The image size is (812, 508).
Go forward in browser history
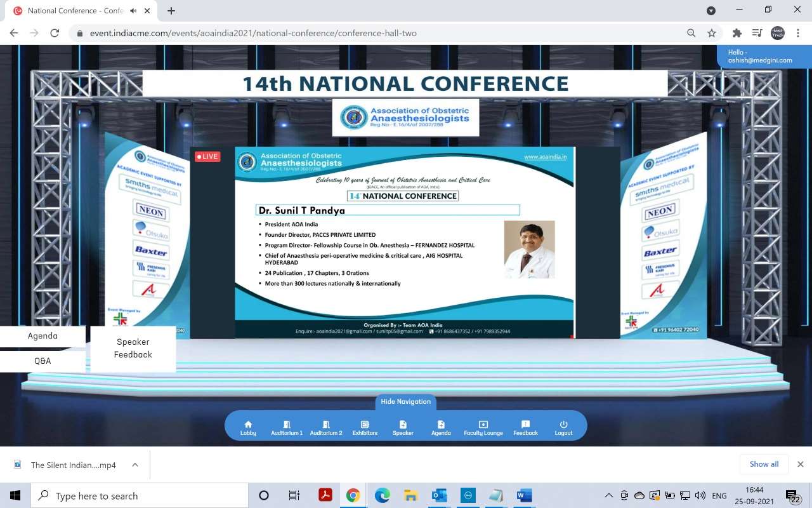34,33
